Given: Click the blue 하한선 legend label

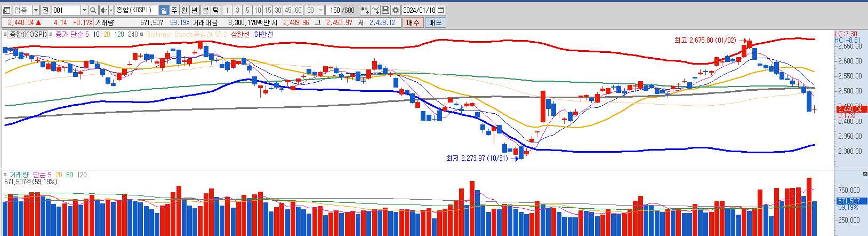Looking at the screenshot, I should (x=263, y=34).
